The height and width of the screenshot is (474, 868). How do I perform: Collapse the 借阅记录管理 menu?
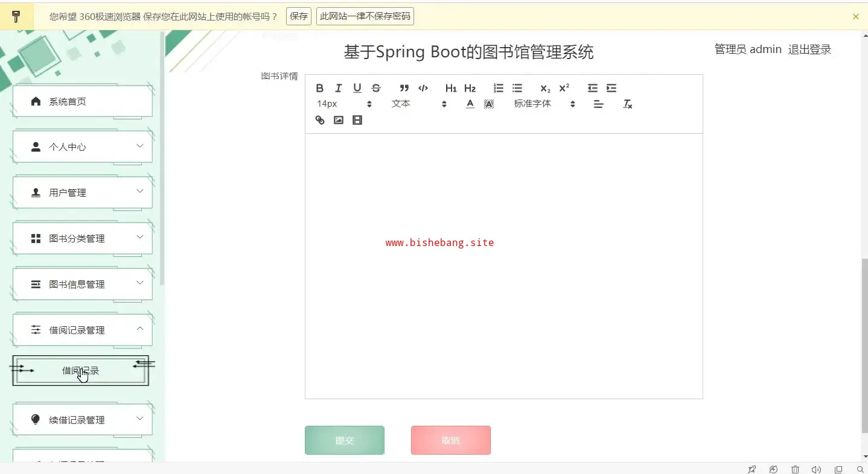point(83,330)
